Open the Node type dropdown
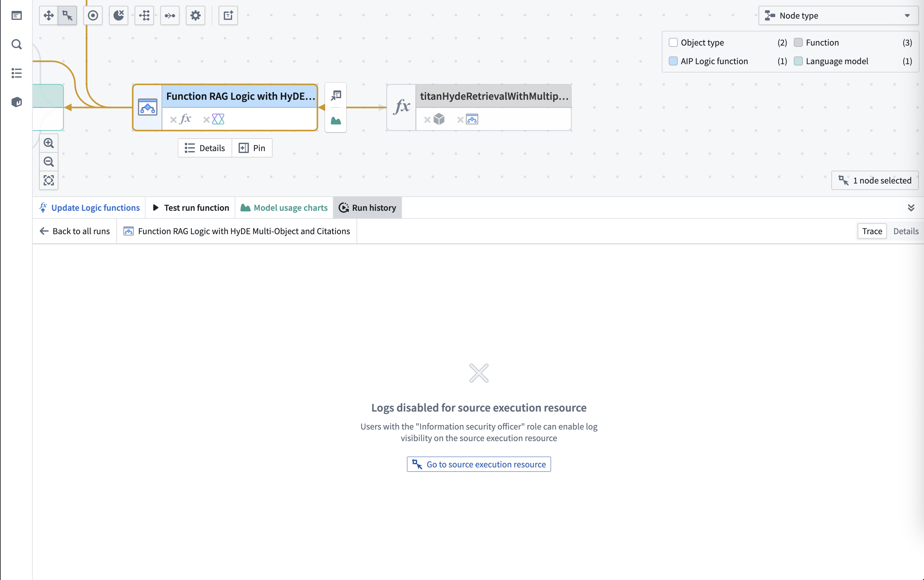Viewport: 924px width, 580px height. 838,15
